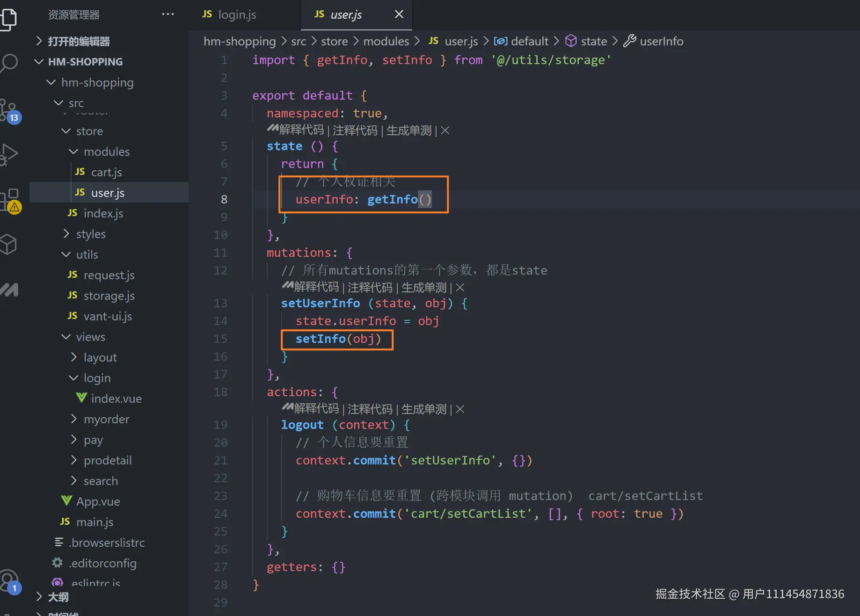The image size is (860, 616).
Task: Click 解释代码 above the logout action
Action: pos(316,409)
